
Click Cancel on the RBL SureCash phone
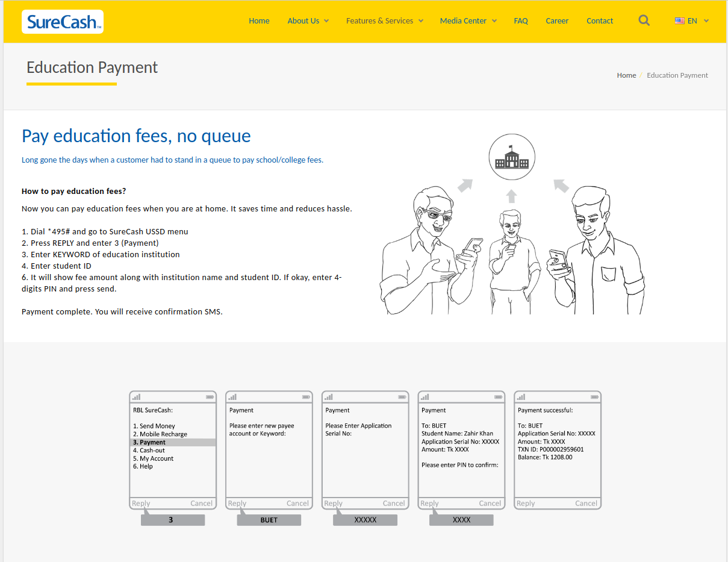click(x=202, y=504)
